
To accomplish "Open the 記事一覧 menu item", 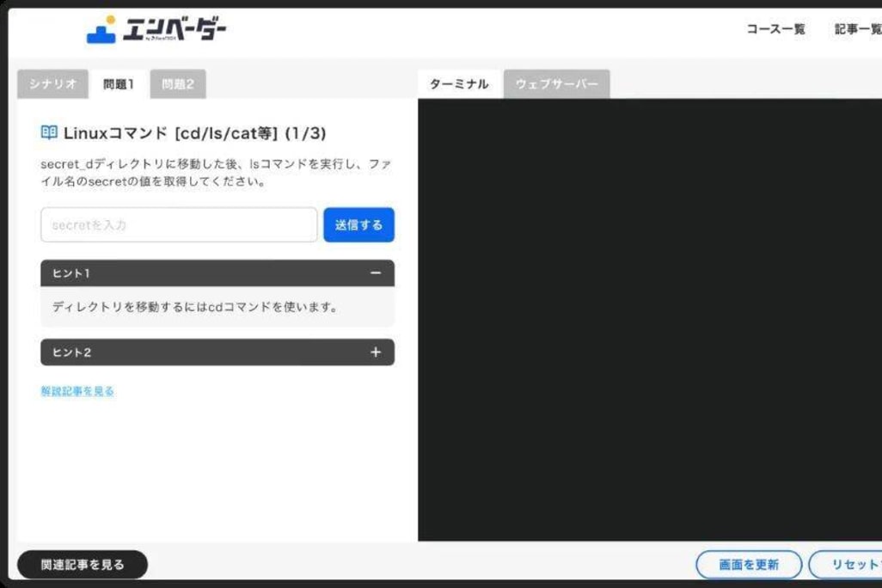I will (857, 29).
